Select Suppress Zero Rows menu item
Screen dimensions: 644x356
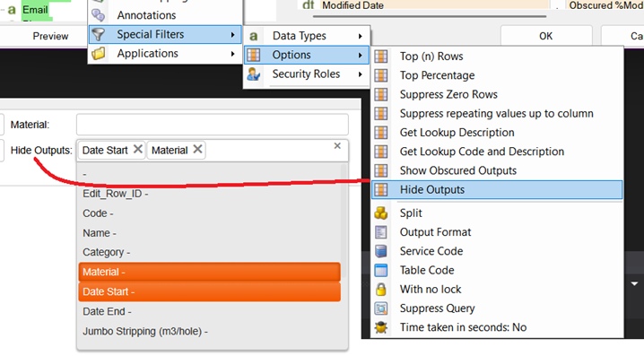(x=497, y=94)
